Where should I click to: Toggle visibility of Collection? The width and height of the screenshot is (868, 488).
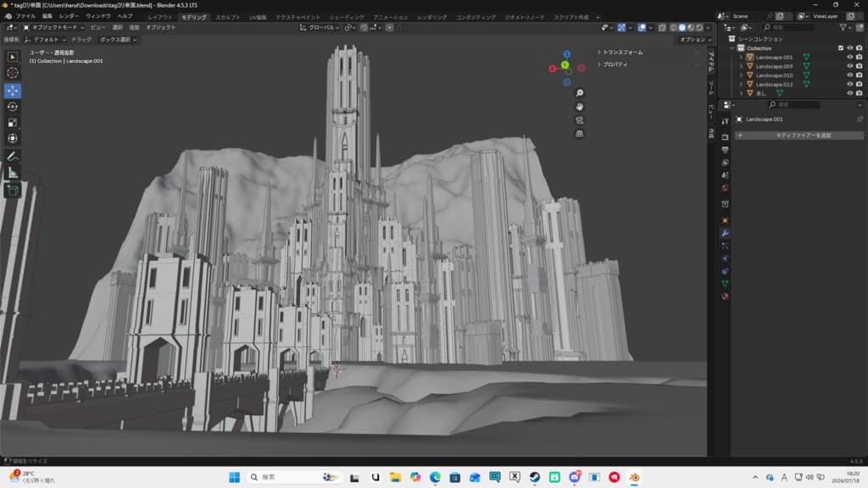click(849, 48)
